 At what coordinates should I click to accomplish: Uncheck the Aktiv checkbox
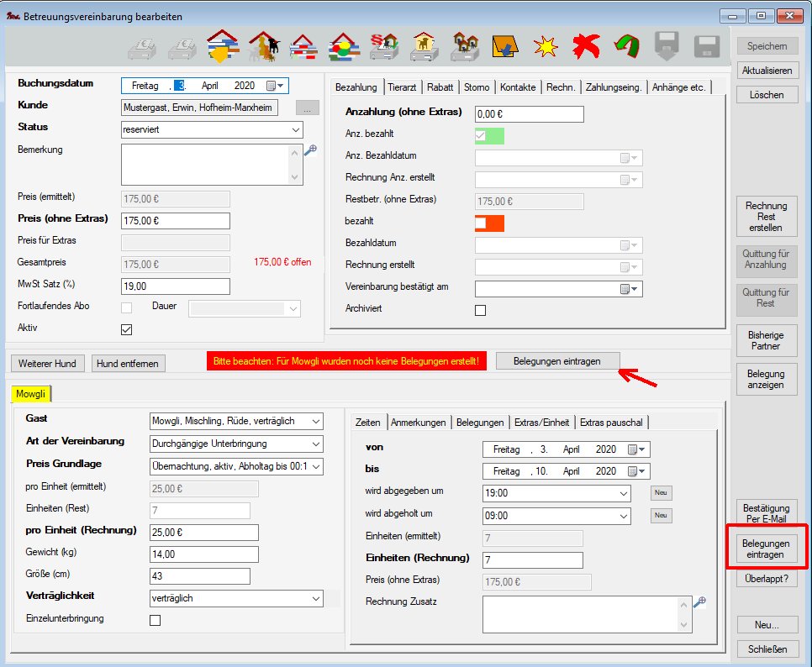point(127,329)
